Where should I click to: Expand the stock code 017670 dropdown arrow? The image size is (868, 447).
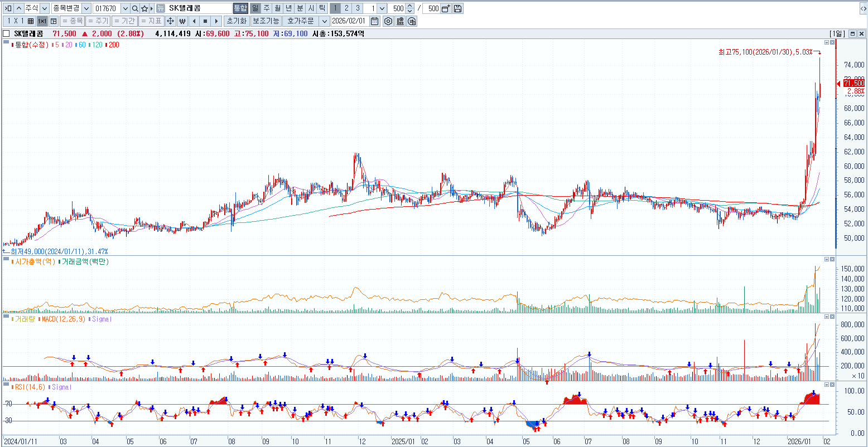click(x=125, y=8)
